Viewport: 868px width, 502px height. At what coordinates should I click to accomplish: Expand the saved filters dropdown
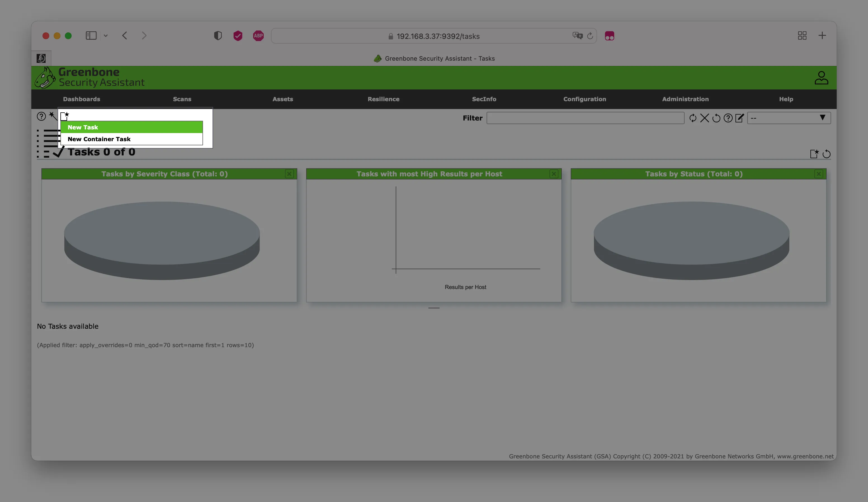coord(789,118)
